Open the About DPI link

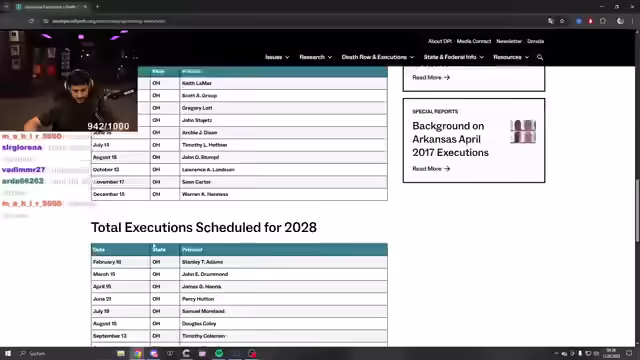point(440,41)
